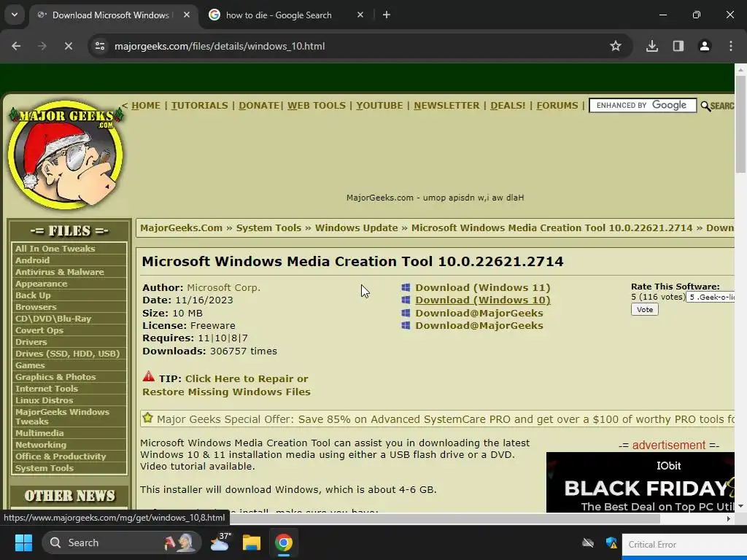This screenshot has width=747, height=560.
Task: Bookmark this page with star icon
Action: [x=616, y=46]
